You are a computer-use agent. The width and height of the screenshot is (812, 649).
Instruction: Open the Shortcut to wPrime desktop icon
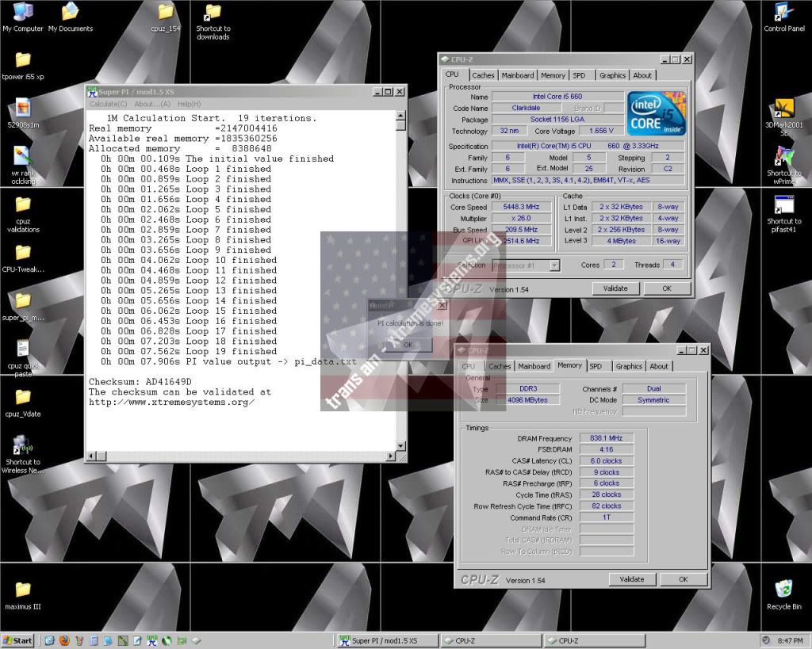[x=783, y=158]
